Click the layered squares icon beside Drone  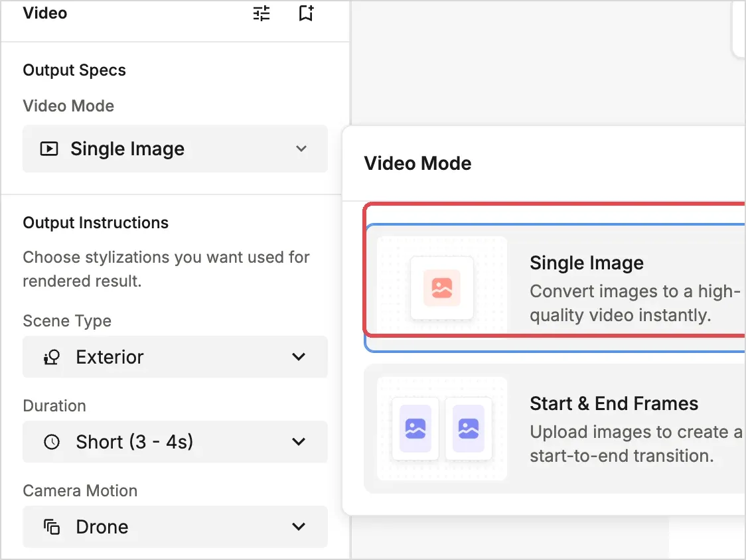click(51, 527)
